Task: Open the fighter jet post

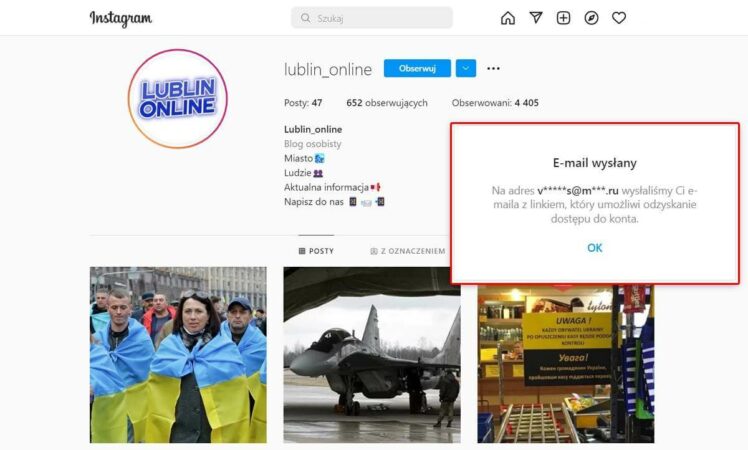Action: tap(372, 355)
